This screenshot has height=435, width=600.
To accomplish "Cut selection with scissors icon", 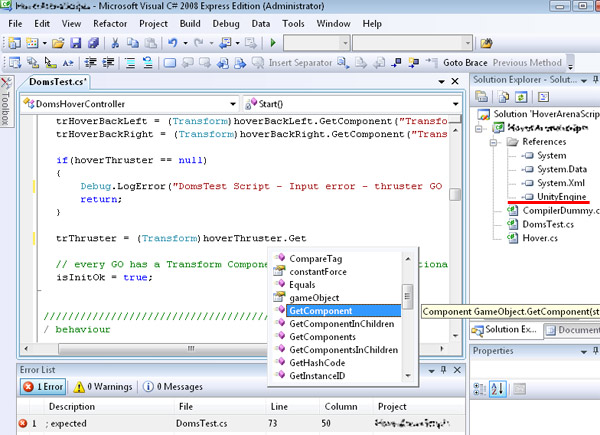I will coord(115,43).
